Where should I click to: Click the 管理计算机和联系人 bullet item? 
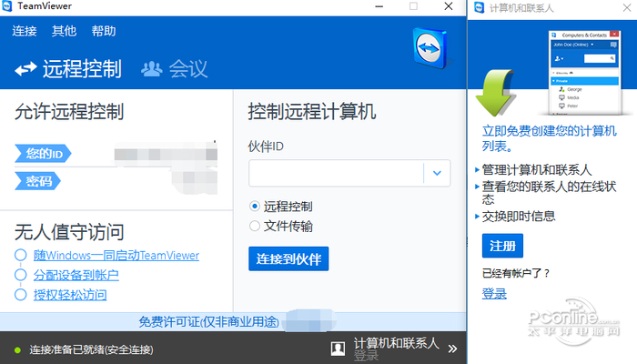536,170
